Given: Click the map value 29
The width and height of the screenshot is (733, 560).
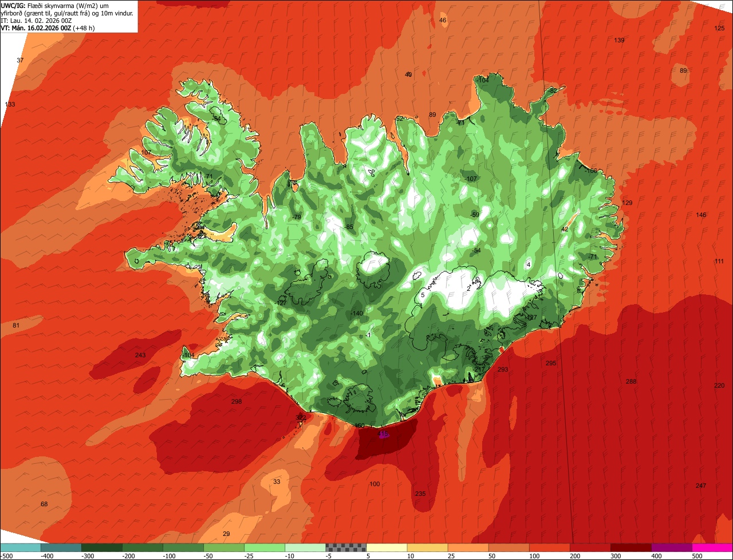Looking at the screenshot, I should click(226, 534).
